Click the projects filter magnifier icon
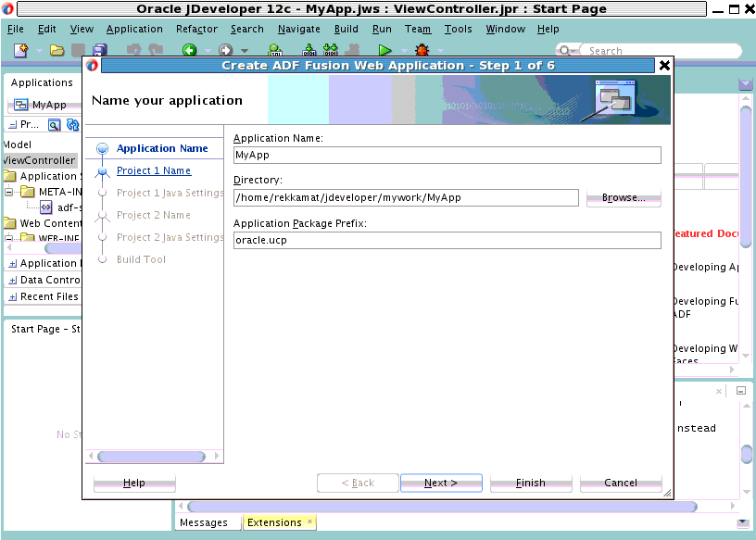 (54, 125)
